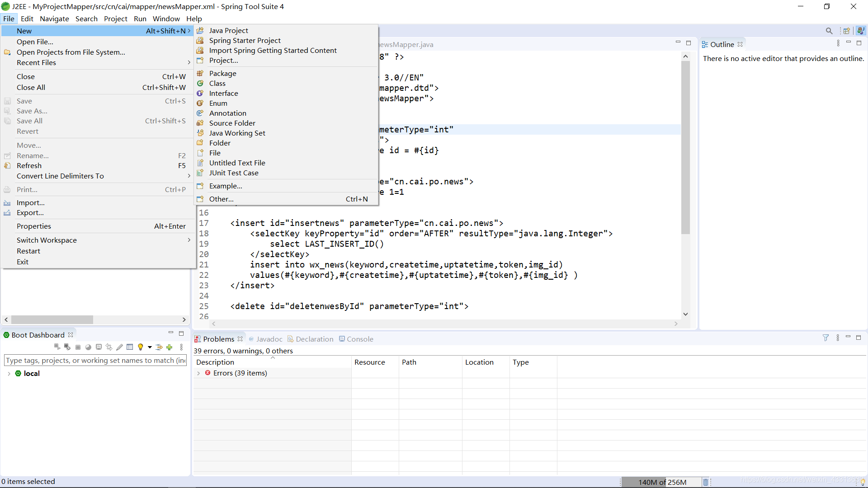Scroll the editor vertical scrollbar down
Screen dimensions: 868x488
pyautogui.click(x=685, y=317)
